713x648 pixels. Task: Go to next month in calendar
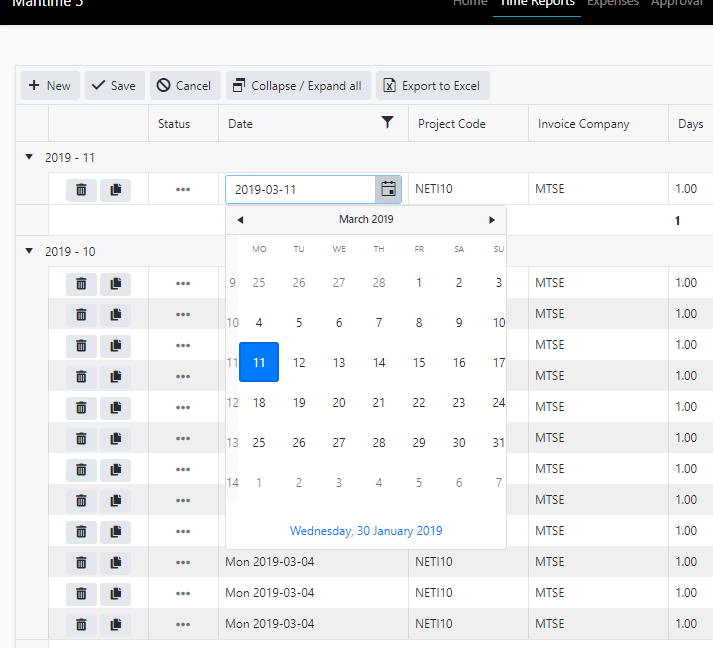(x=492, y=220)
